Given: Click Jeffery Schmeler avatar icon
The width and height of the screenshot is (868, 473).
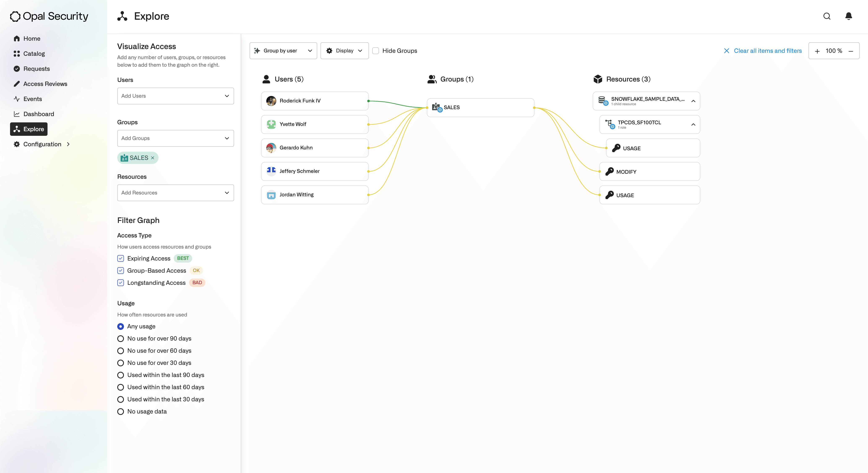Looking at the screenshot, I should pos(271,171).
